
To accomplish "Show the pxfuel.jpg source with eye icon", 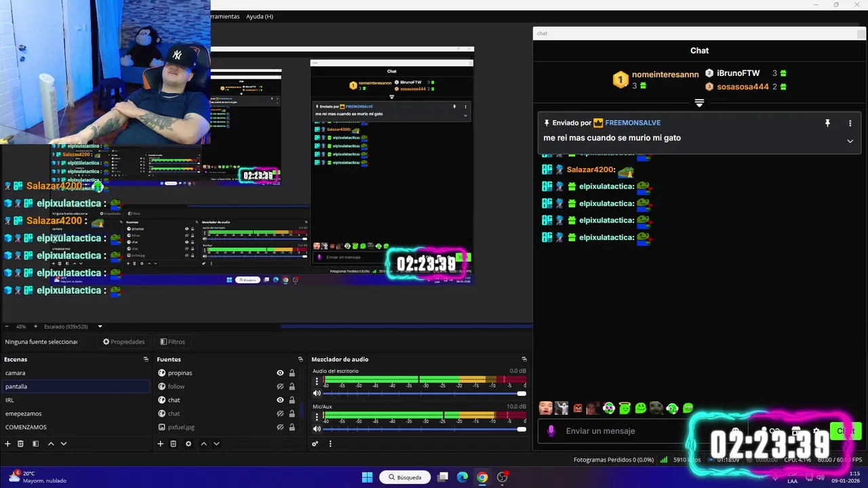I will coord(280,427).
